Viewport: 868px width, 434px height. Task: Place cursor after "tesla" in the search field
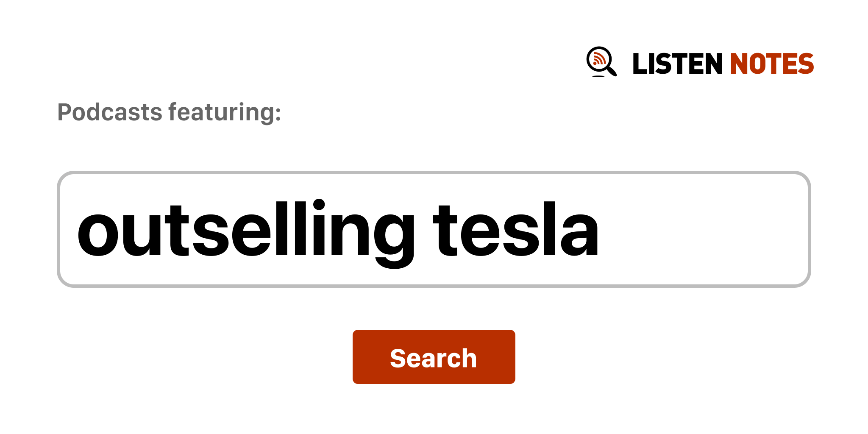click(601, 229)
